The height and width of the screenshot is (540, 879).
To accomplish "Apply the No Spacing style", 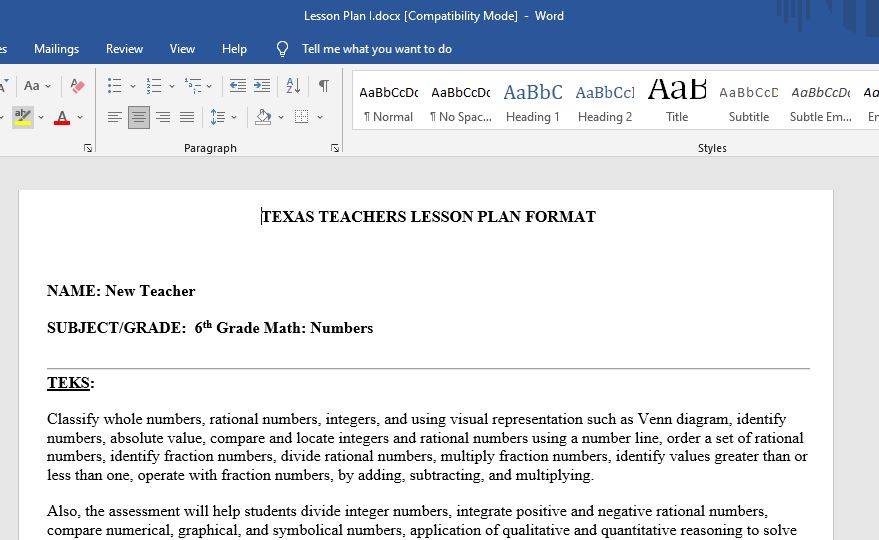I will point(460,101).
